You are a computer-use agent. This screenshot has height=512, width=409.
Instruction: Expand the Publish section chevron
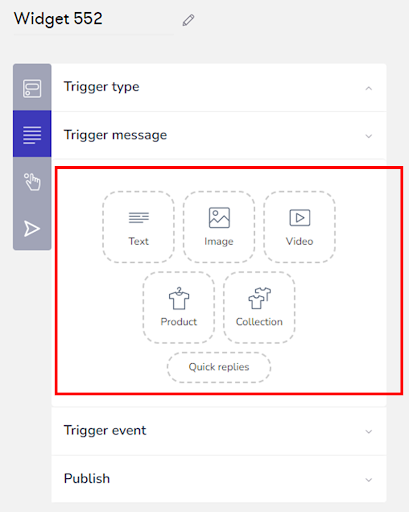point(369,480)
